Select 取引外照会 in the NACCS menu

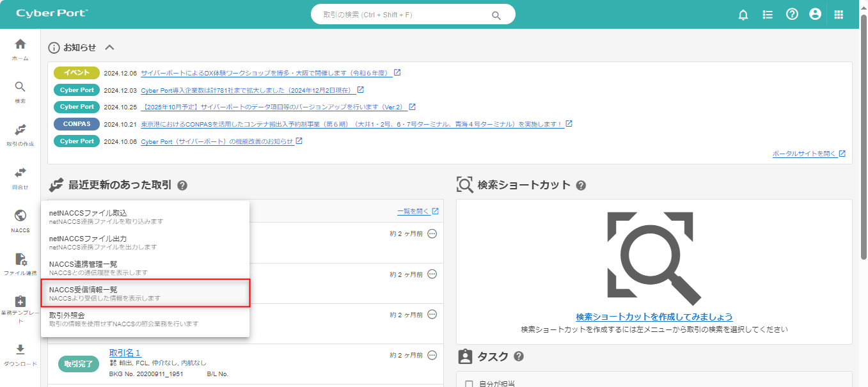[x=145, y=319]
